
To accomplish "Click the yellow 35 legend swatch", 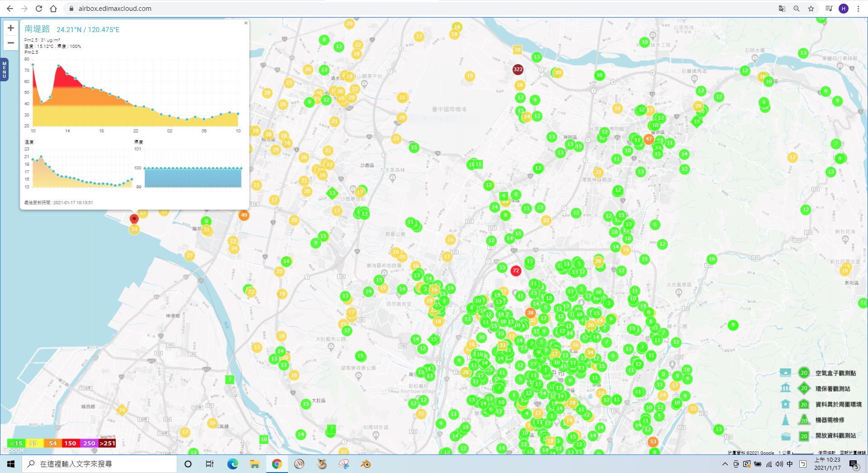I will (34, 443).
